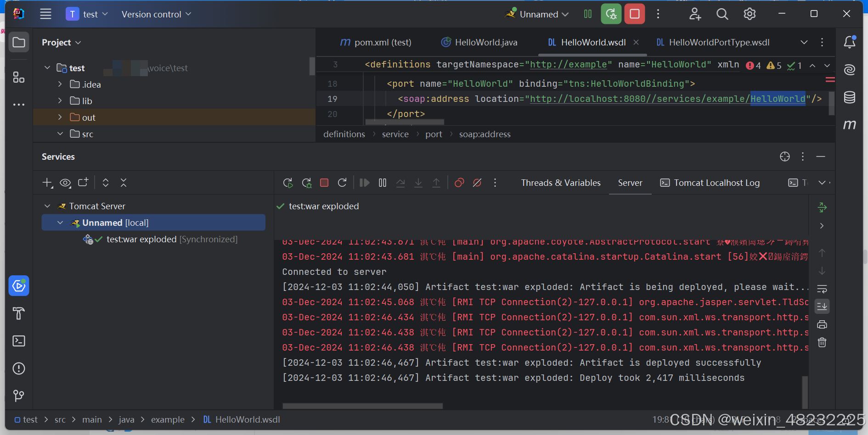
Task: Expand the .idea folder
Action: [60, 84]
